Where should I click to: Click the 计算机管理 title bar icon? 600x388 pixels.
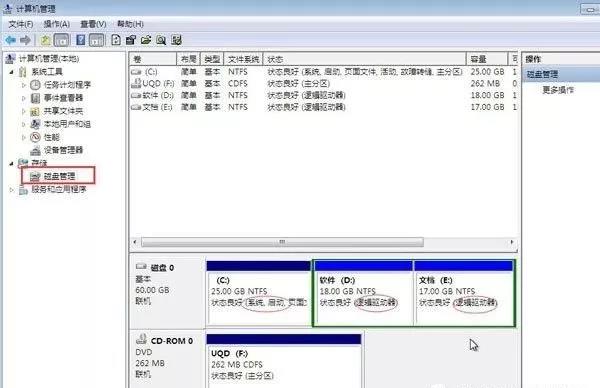pyautogui.click(x=8, y=8)
